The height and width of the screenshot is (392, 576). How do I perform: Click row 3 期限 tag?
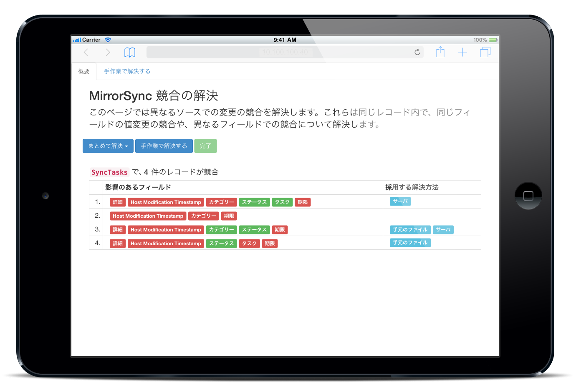(x=280, y=230)
